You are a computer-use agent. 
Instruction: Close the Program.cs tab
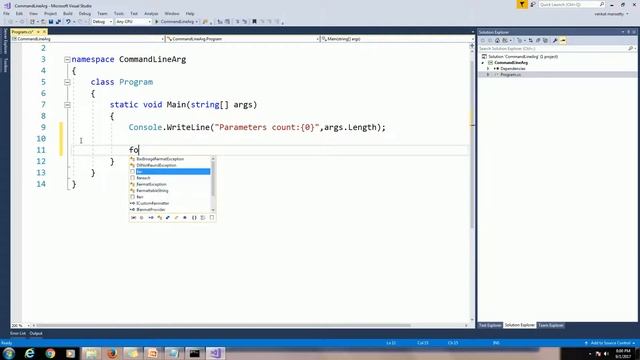(x=44, y=32)
